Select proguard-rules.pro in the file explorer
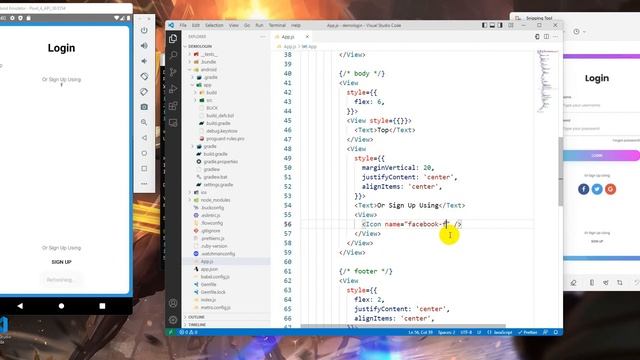This screenshot has width=640, height=360. (x=225, y=139)
